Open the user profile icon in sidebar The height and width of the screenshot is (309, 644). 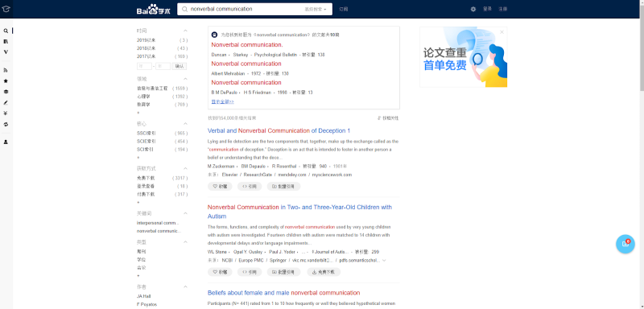(x=6, y=142)
